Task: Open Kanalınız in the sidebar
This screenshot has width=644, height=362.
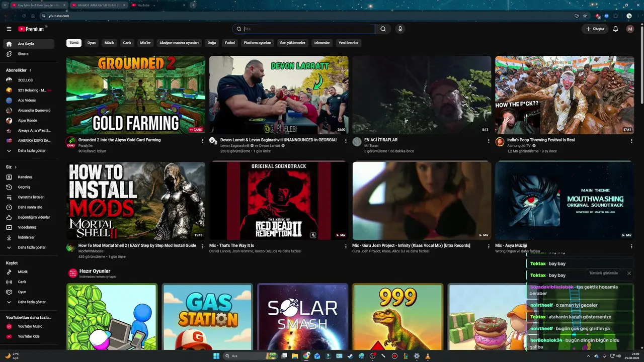Action: pos(30,177)
